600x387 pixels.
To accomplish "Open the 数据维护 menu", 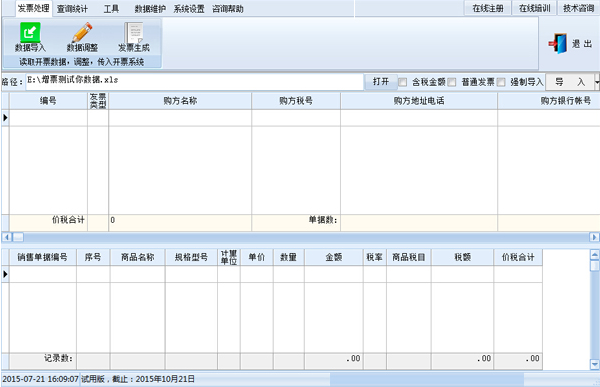I will 150,9.
